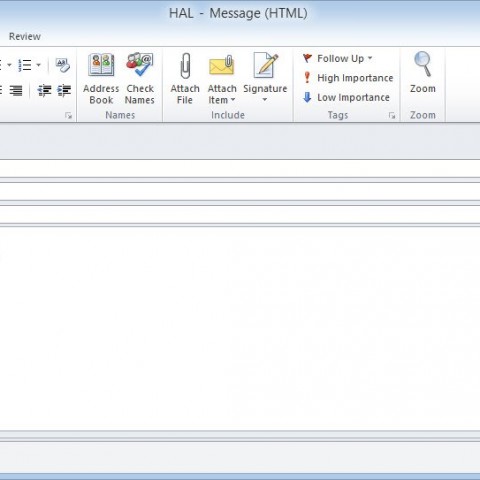Screen dimensions: 480x480
Task: Click the Check Names icon
Action: coord(140,65)
